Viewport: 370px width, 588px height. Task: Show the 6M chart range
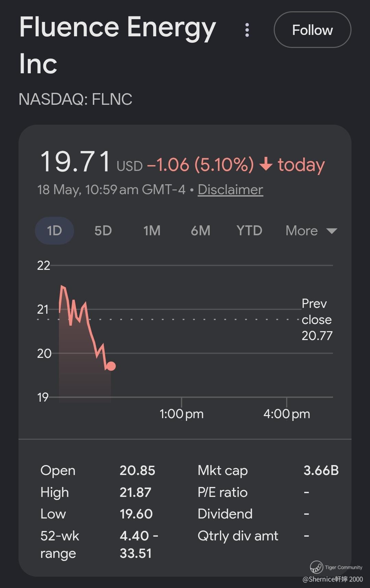click(x=200, y=230)
